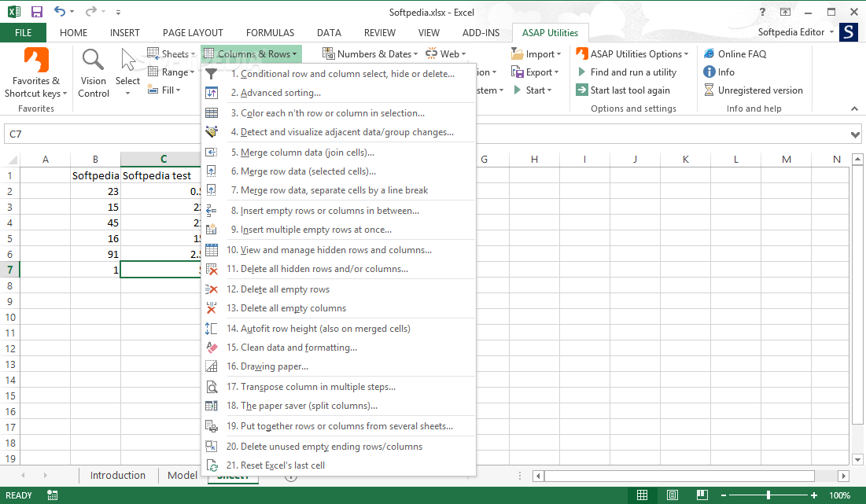Switch to the DATA tab

329,32
